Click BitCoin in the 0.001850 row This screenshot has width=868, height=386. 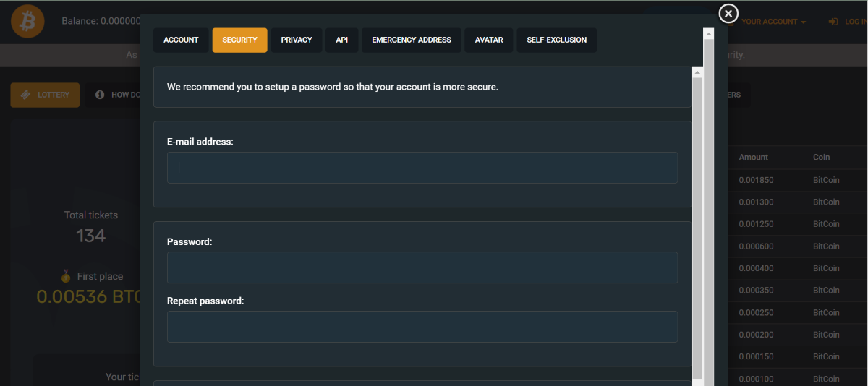point(826,180)
